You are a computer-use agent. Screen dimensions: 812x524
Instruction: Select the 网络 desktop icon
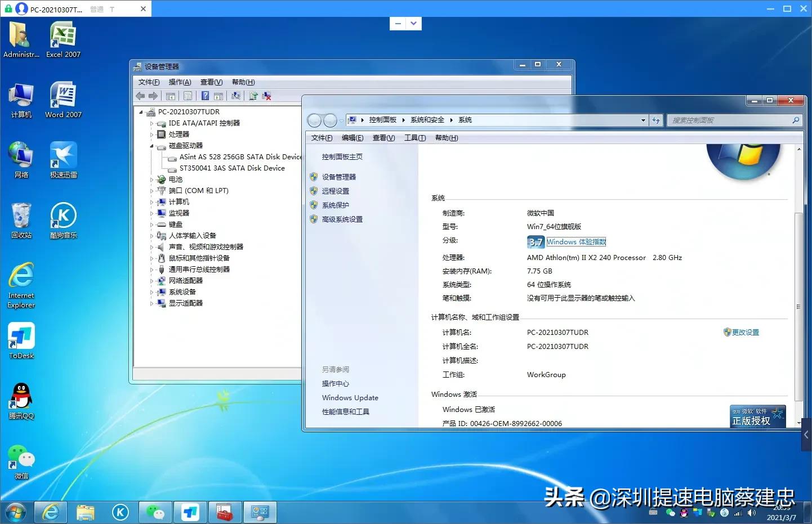(21, 160)
